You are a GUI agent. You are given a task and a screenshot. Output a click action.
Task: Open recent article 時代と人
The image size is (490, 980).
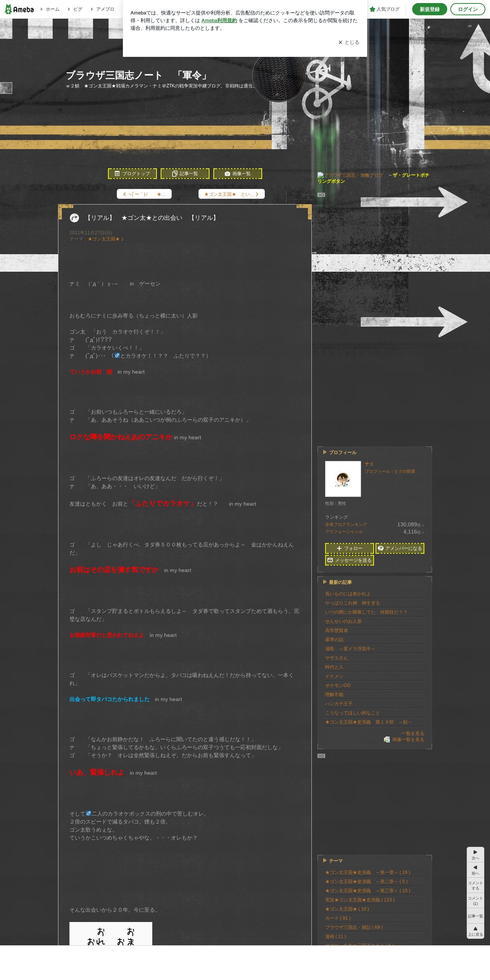pyautogui.click(x=334, y=667)
